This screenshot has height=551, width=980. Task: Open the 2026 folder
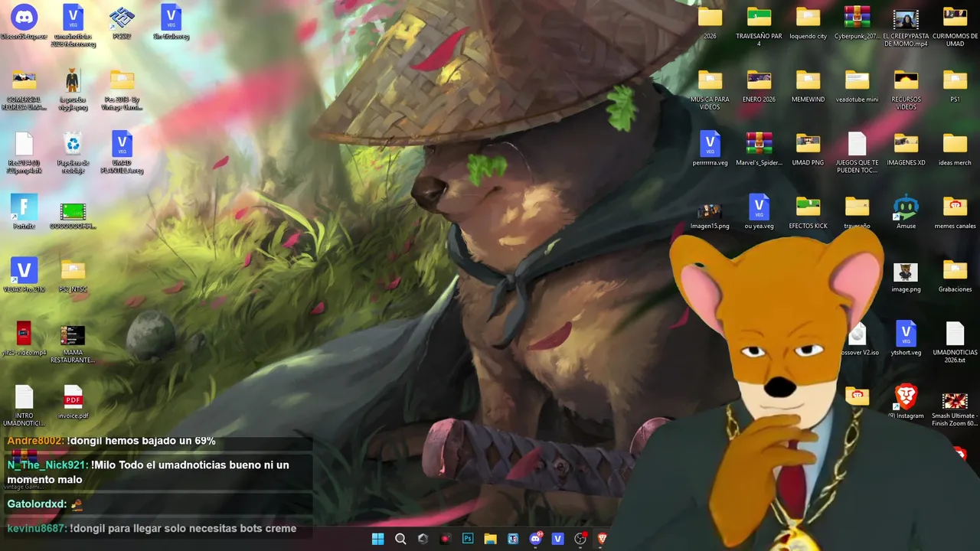pyautogui.click(x=710, y=21)
